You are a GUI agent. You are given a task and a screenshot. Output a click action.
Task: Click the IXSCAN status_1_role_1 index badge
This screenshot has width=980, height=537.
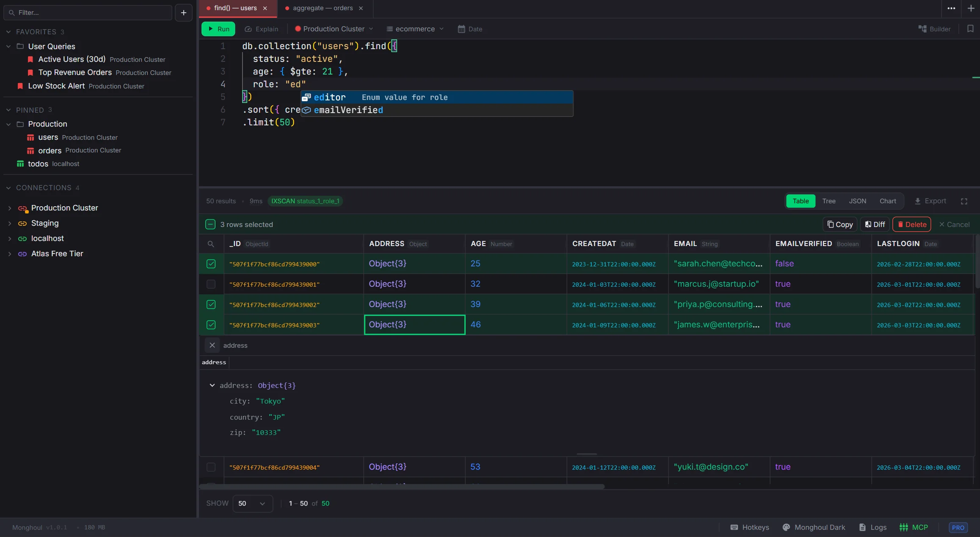305,201
